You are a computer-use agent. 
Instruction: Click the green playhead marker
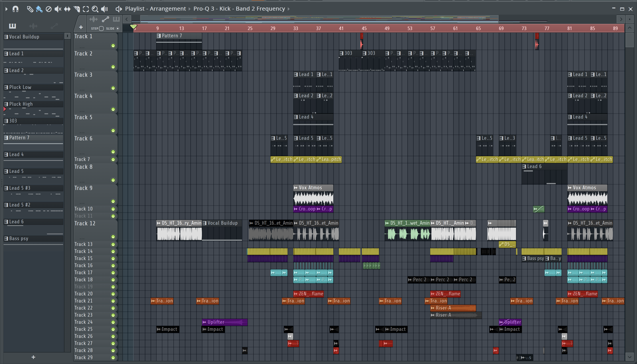pyautogui.click(x=134, y=27)
